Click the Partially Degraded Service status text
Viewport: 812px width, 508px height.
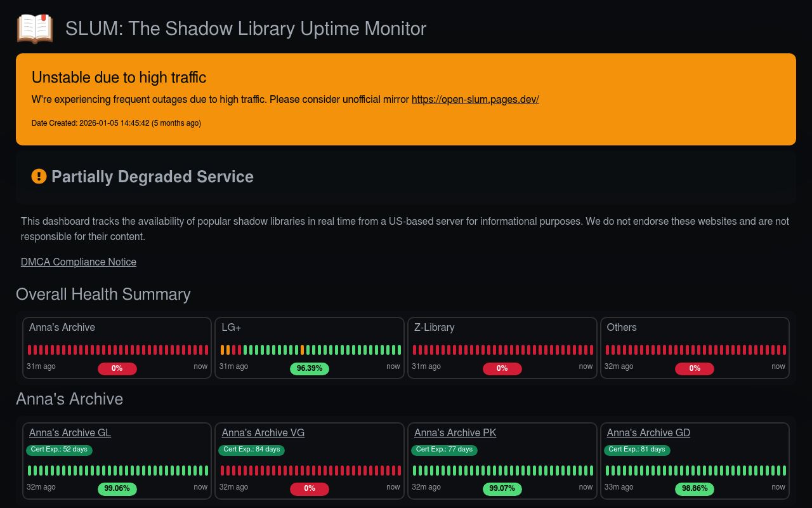pos(152,177)
